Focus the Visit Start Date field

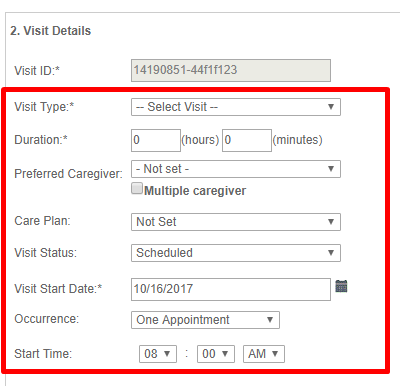point(231,289)
